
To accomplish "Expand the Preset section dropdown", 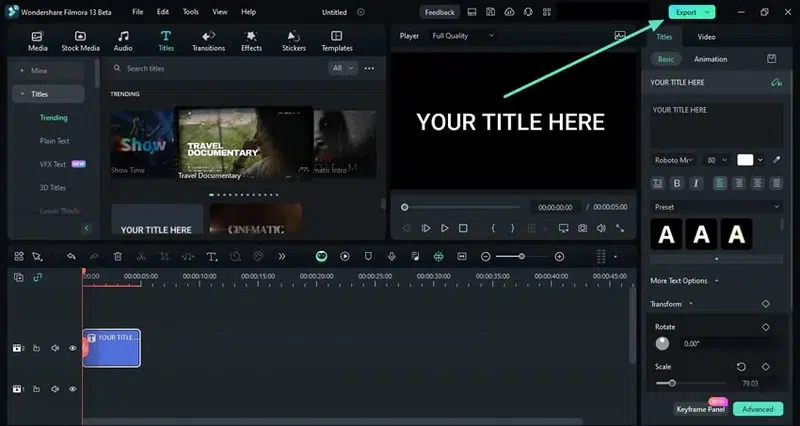I will tap(776, 206).
